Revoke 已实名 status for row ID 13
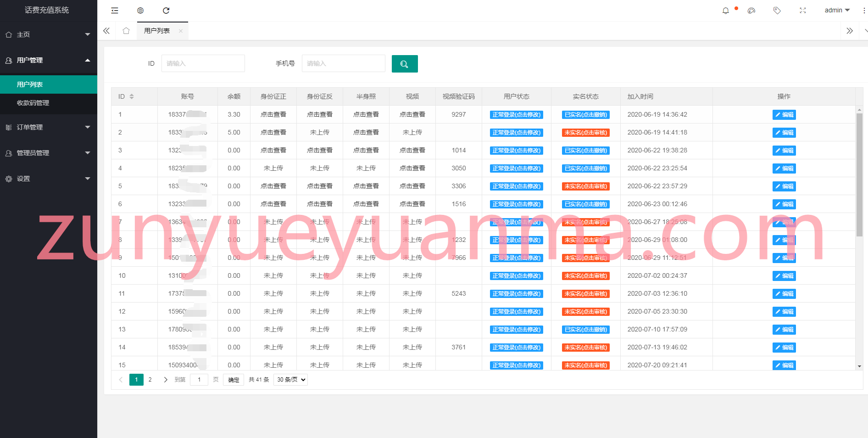This screenshot has width=868, height=438. 586,330
